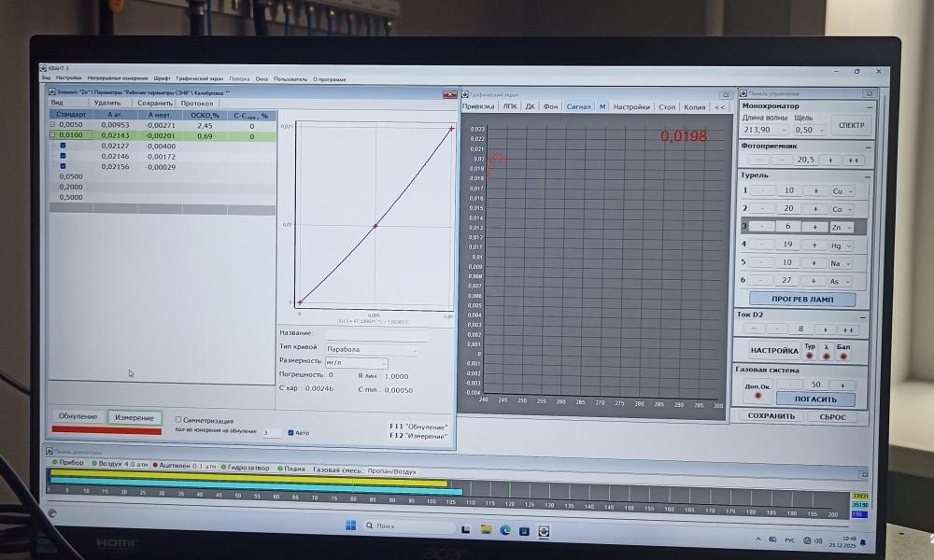The width and height of the screenshot is (934, 560).
Task: Collapse the 0,0100 standard row
Action: (53, 135)
